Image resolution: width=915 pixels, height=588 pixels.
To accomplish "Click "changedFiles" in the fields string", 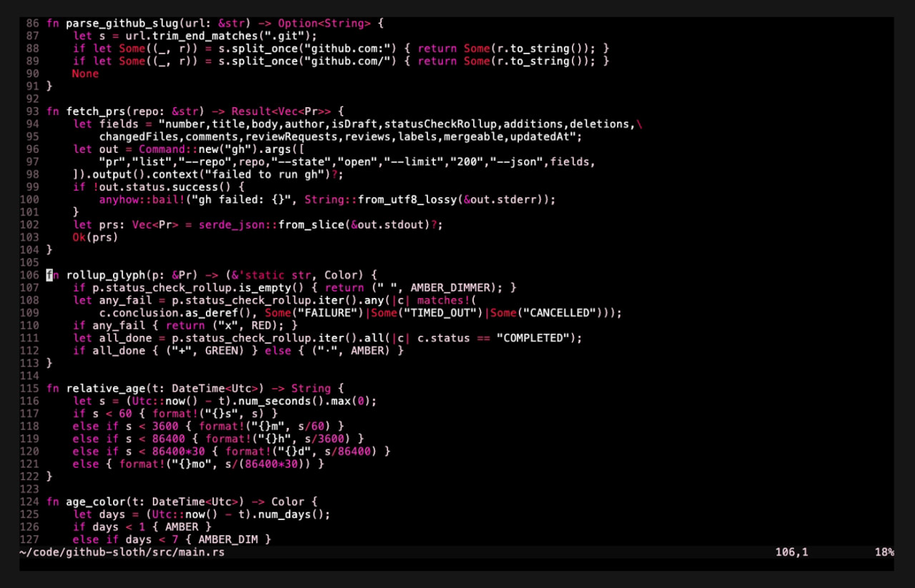I will (x=139, y=136).
